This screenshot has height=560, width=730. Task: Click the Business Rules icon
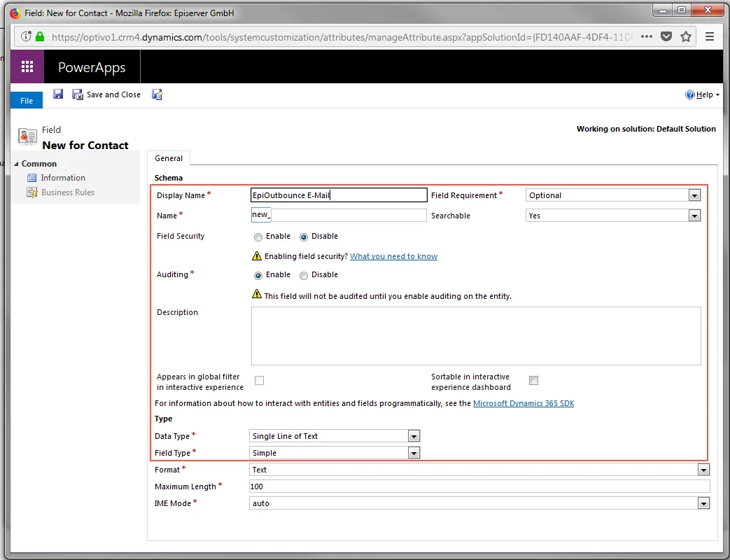point(31,192)
